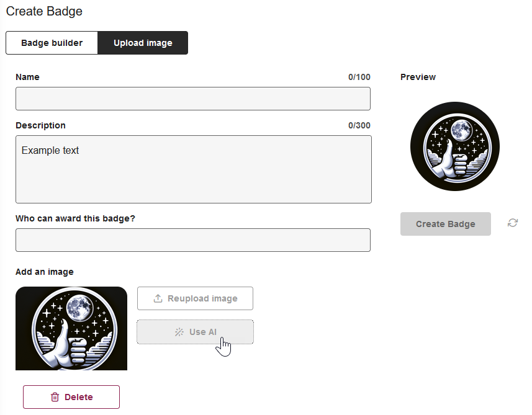
Task: Click the Preview section heading
Action: (417, 77)
